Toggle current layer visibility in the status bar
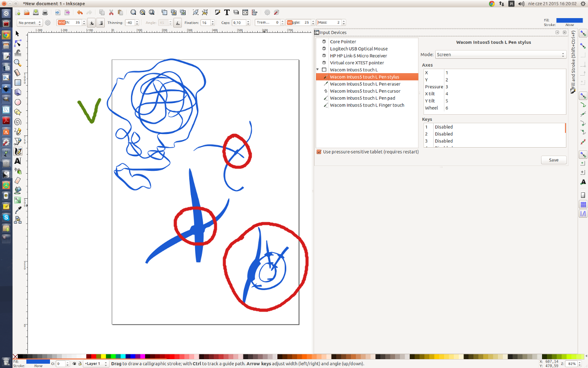 [74, 364]
